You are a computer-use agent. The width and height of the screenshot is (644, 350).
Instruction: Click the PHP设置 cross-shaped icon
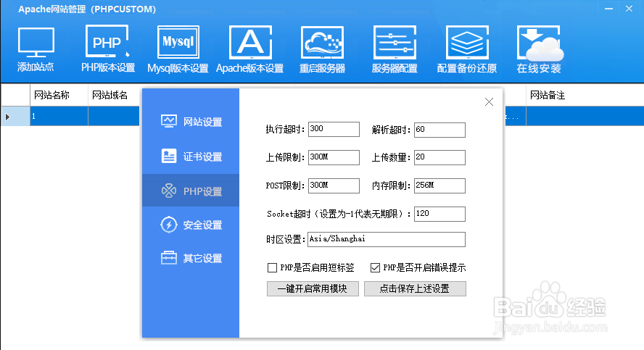pyautogui.click(x=169, y=191)
